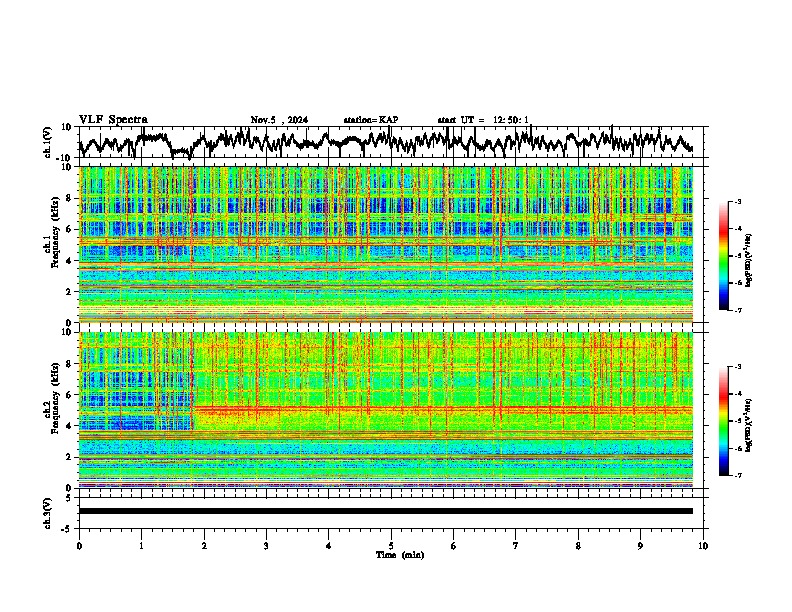Select the "Nov.5 , 2024" date text
792x612 pixels.
click(x=279, y=120)
